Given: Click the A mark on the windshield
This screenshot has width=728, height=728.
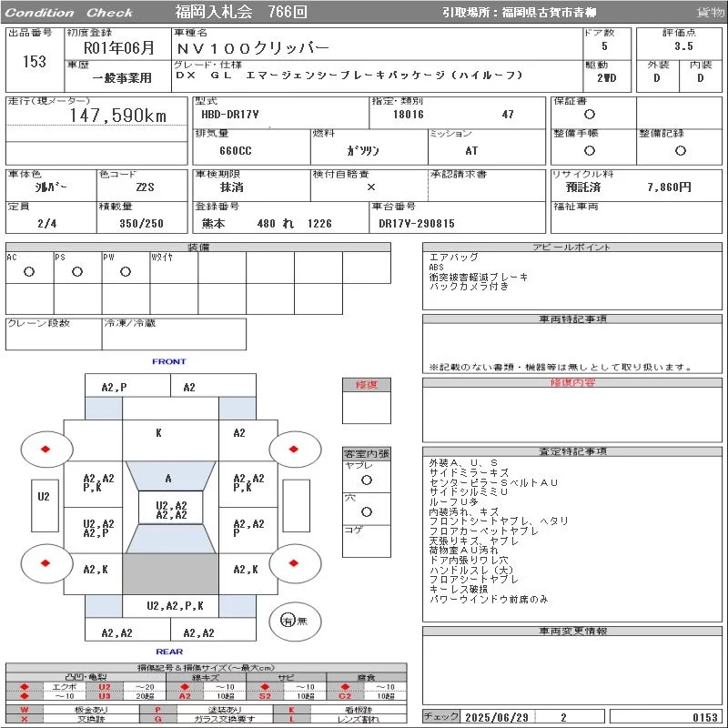Looking at the screenshot, I should [x=168, y=479].
